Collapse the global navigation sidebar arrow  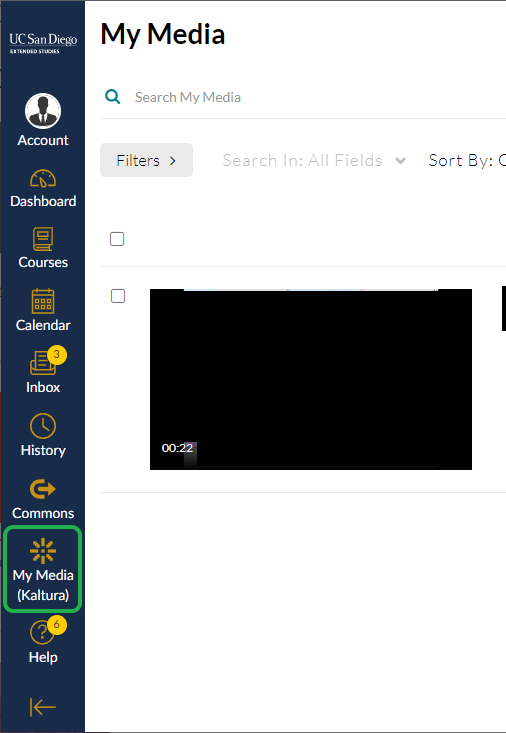43,707
